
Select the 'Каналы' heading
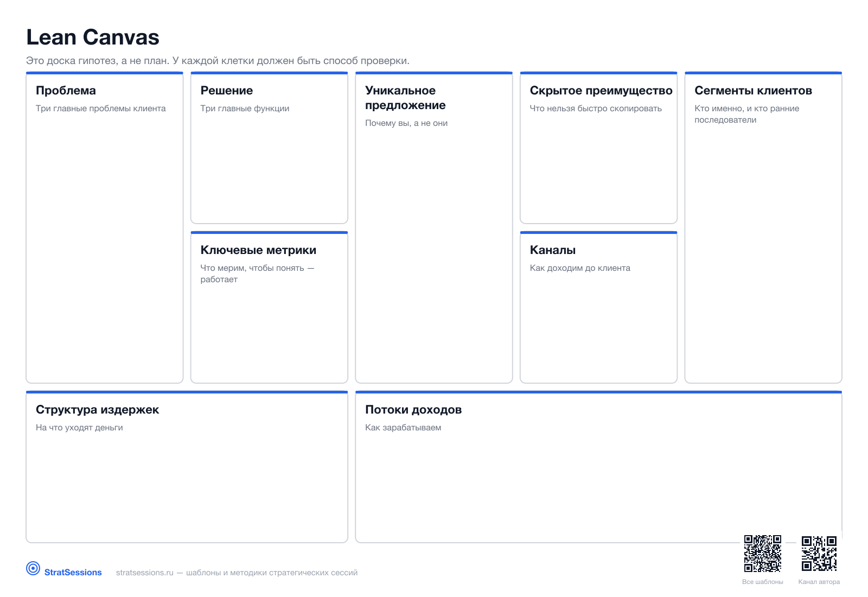pyautogui.click(x=553, y=250)
